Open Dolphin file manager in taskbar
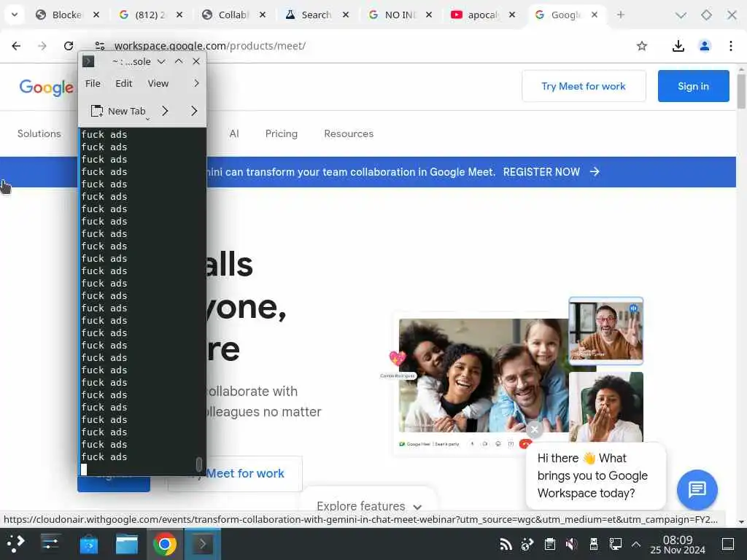747x560 pixels. tap(127, 543)
